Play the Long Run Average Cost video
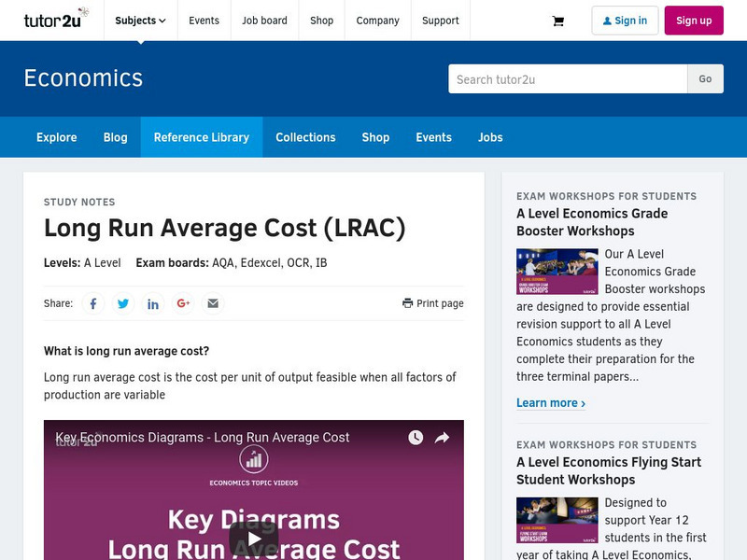 [253, 539]
